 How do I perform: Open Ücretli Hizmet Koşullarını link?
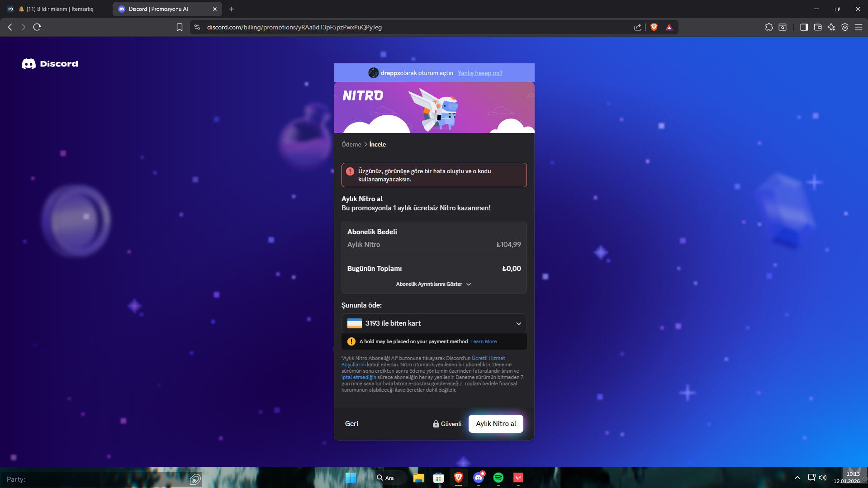489,358
